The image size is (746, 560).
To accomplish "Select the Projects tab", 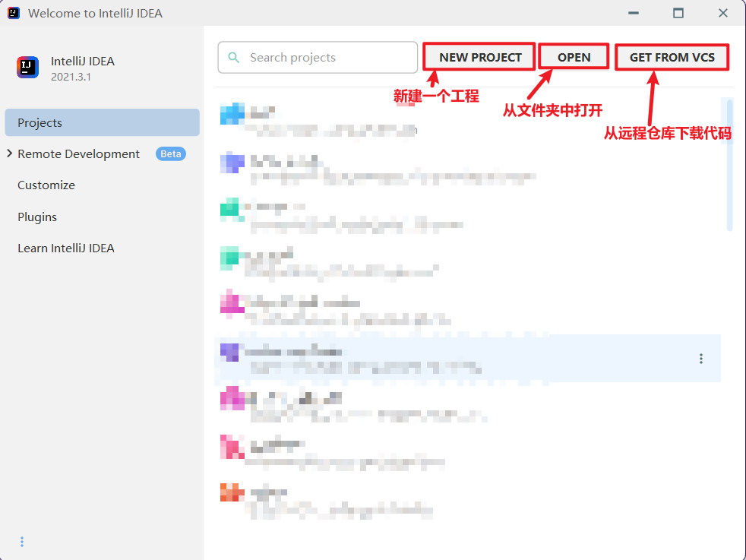I will point(102,122).
